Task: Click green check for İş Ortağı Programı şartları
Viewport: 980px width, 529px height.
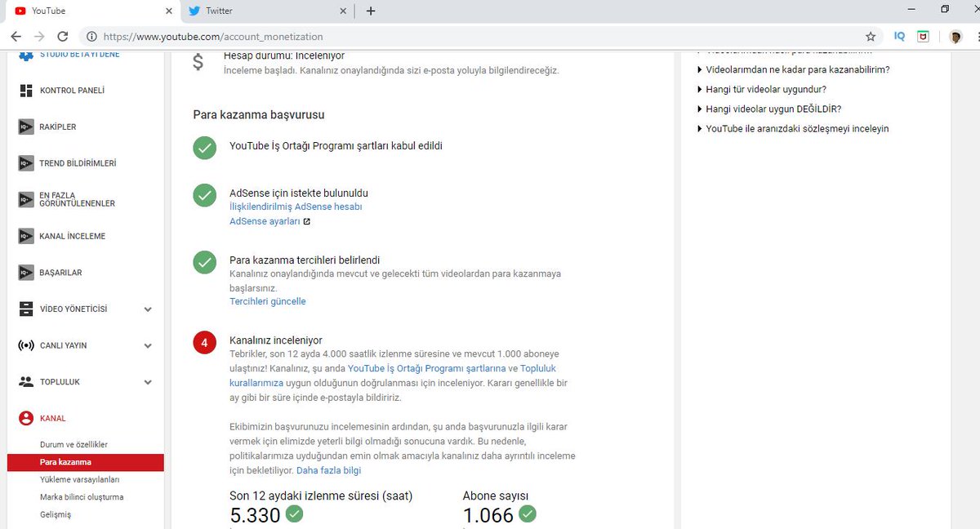Action: coord(204,148)
